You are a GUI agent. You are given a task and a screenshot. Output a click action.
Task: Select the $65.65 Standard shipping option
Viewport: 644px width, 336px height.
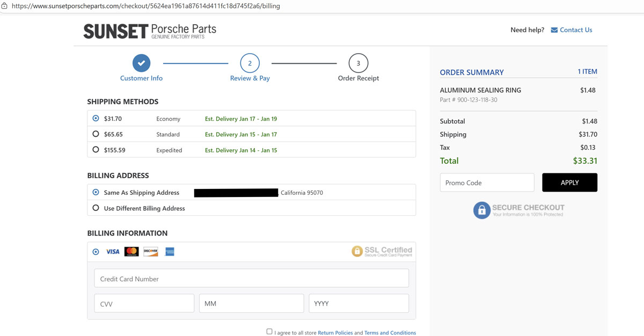click(x=96, y=134)
